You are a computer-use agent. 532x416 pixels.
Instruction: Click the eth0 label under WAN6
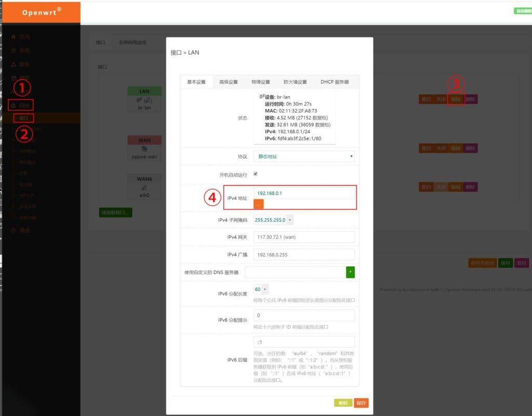[144, 196]
